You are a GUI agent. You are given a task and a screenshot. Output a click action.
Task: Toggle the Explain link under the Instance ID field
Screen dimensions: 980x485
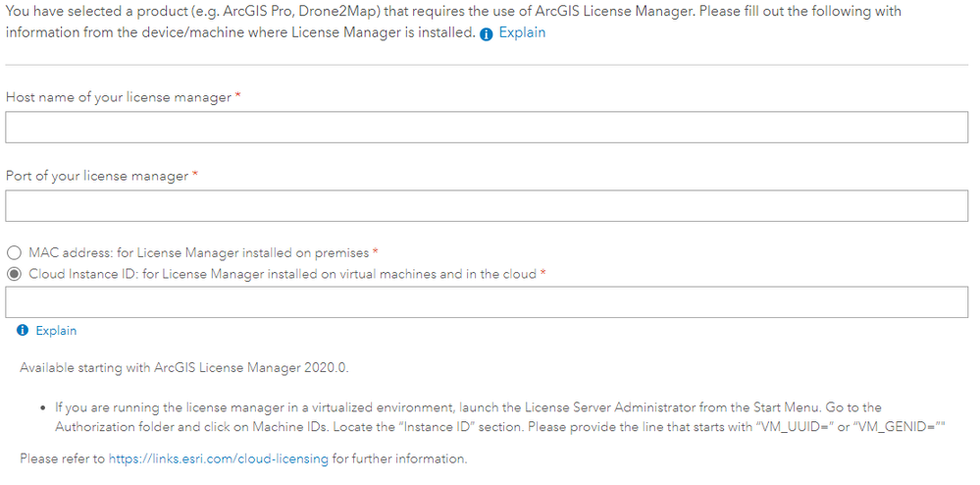point(56,331)
